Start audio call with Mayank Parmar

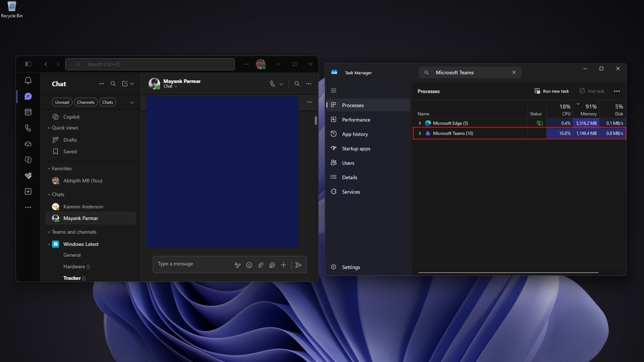coord(272,84)
